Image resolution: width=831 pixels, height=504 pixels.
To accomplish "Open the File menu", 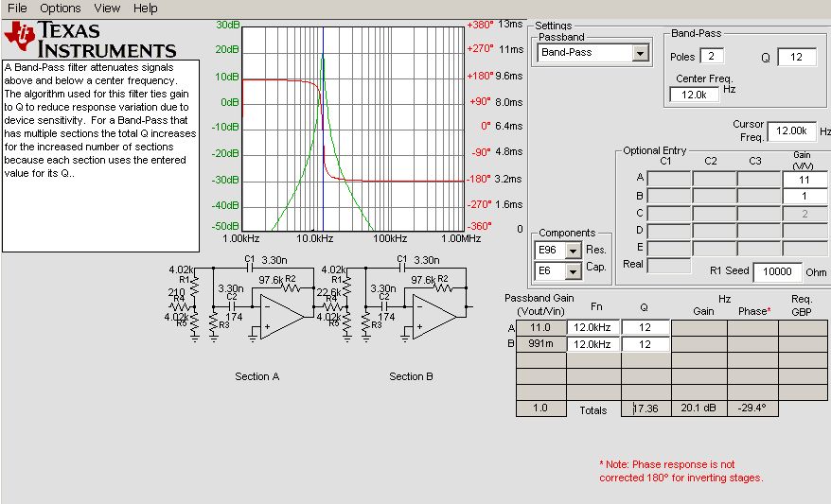I will pyautogui.click(x=17, y=8).
